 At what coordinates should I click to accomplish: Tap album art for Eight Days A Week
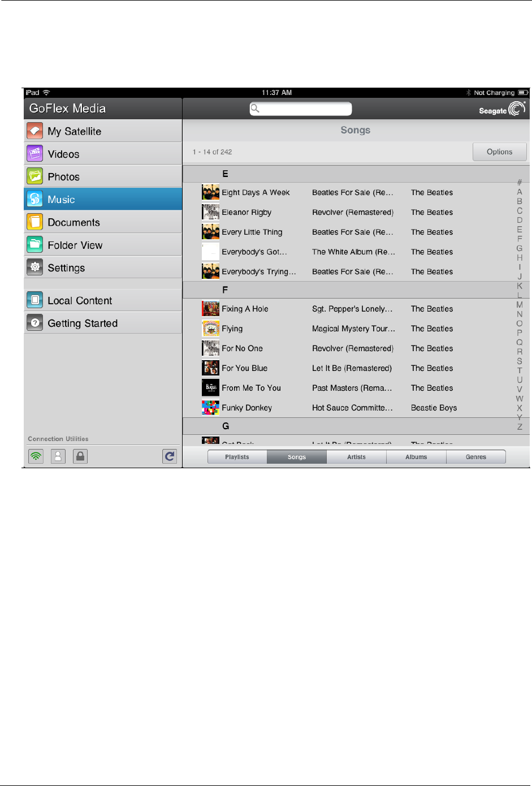coord(211,192)
